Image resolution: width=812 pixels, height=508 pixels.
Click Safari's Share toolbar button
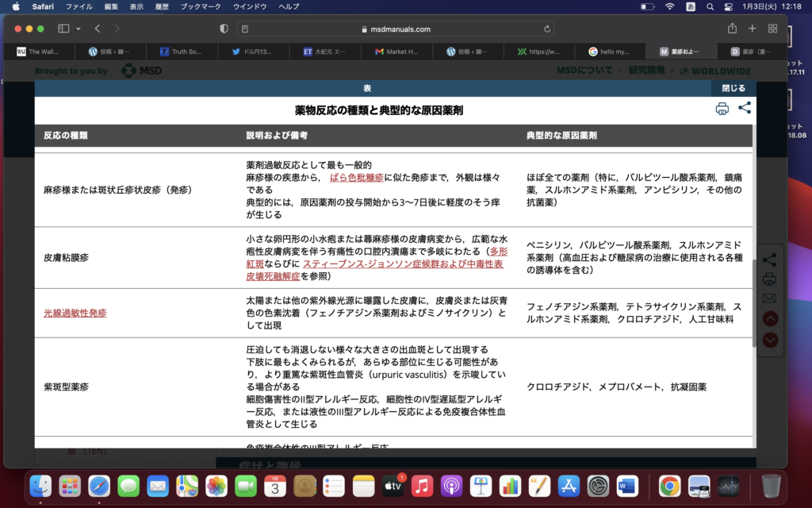pyautogui.click(x=732, y=29)
